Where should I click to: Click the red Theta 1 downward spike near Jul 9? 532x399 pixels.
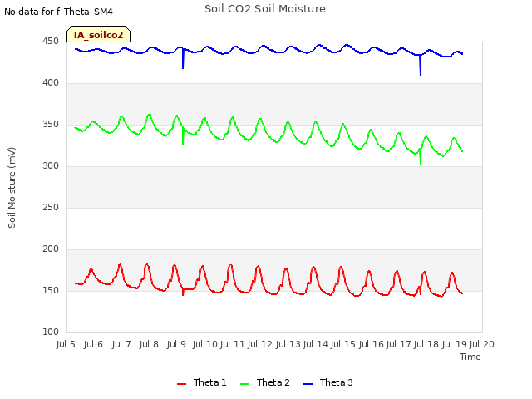click(x=183, y=292)
